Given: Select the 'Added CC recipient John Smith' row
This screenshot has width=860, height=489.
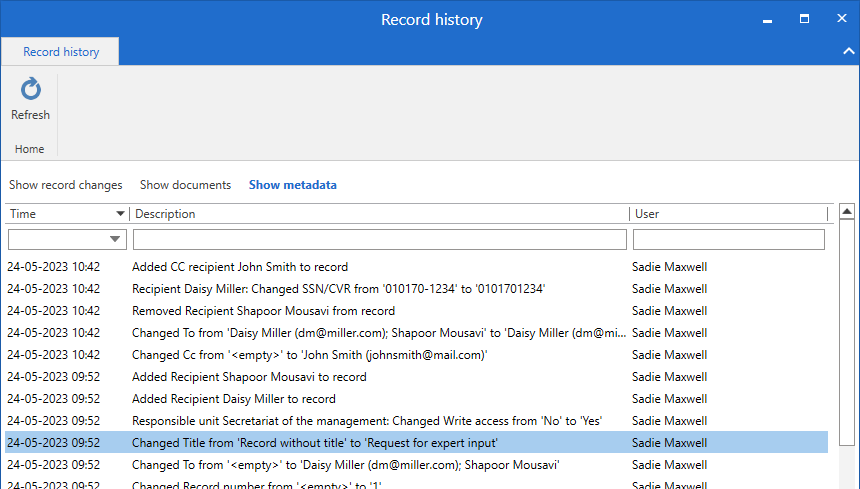Looking at the screenshot, I should [x=240, y=267].
